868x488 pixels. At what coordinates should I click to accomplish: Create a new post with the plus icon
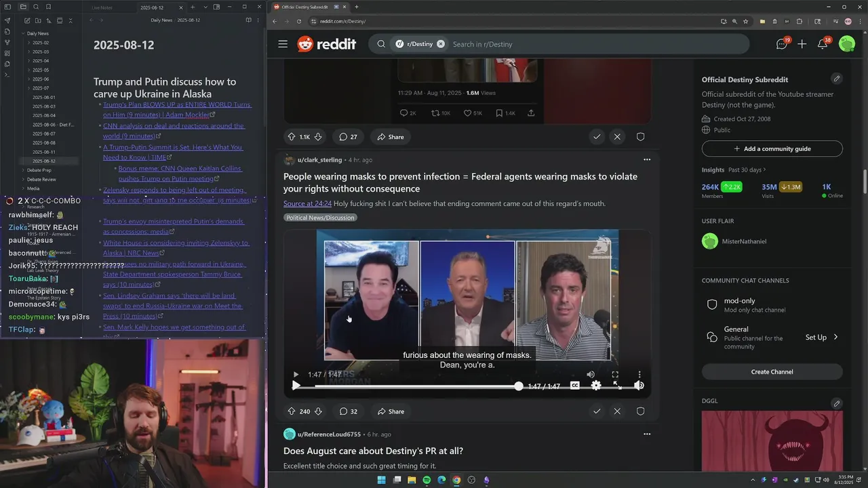coord(802,44)
